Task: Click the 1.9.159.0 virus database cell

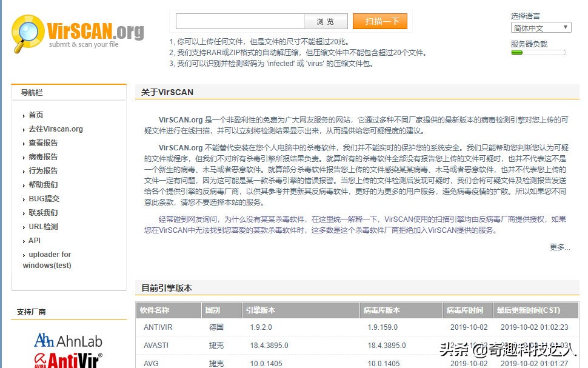Action: tap(383, 327)
